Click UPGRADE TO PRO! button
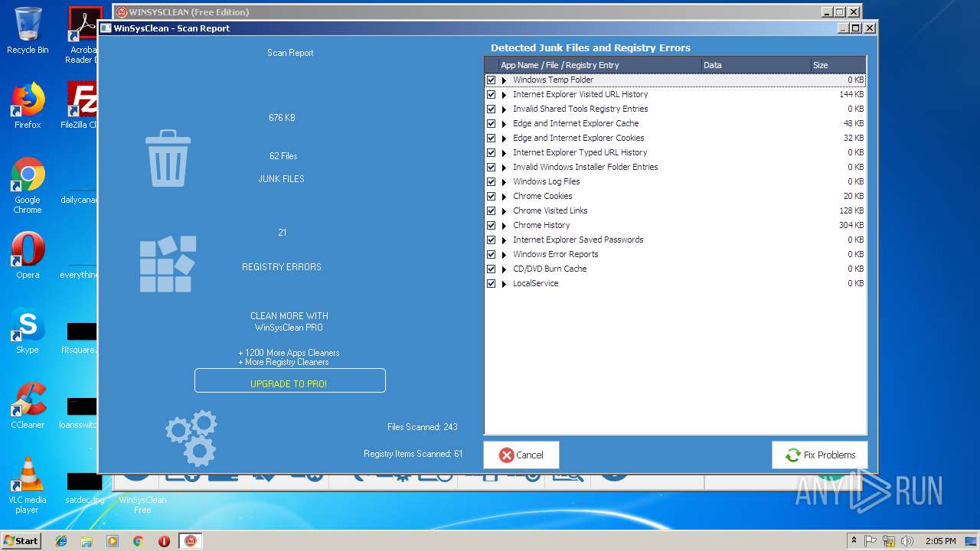 point(289,381)
